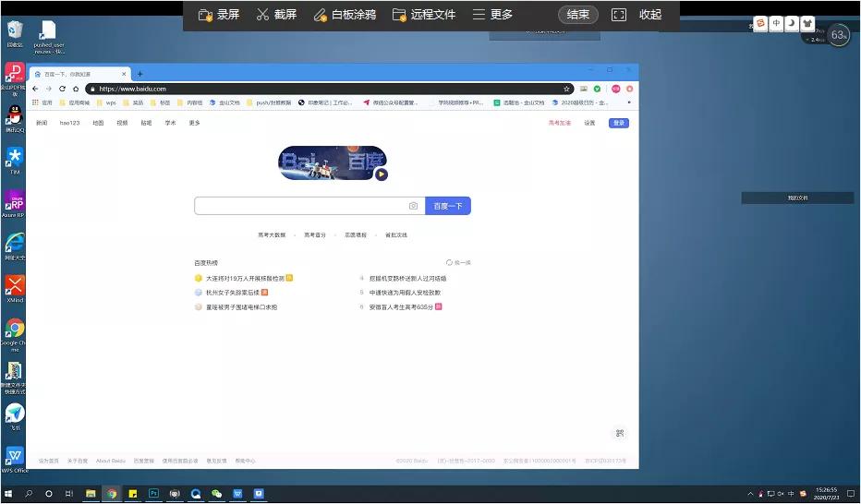Open the 2020 calendar bookmark
Viewport: 861px width, 504px height.
pos(580,102)
